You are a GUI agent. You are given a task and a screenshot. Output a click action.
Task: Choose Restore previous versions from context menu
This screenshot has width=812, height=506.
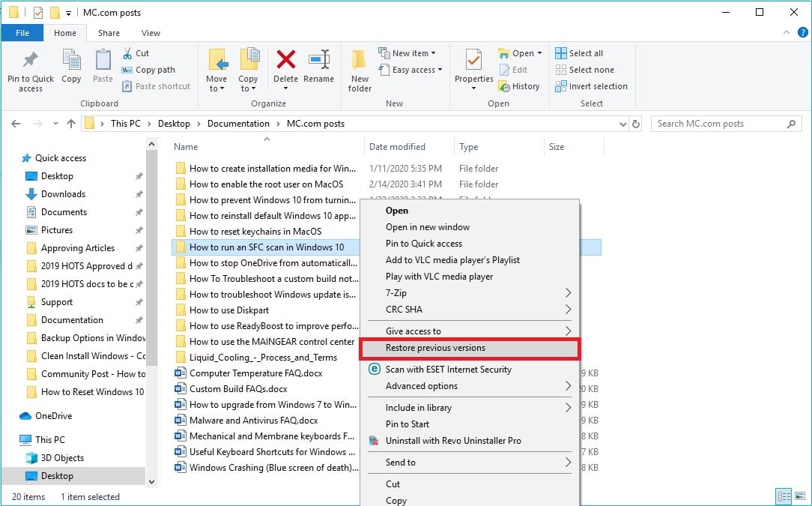click(x=470, y=348)
